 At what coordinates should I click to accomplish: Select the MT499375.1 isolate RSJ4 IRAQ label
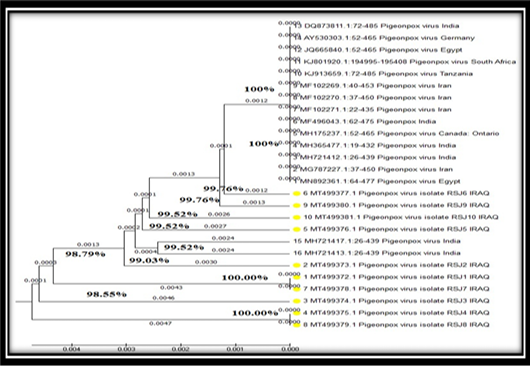396,313
